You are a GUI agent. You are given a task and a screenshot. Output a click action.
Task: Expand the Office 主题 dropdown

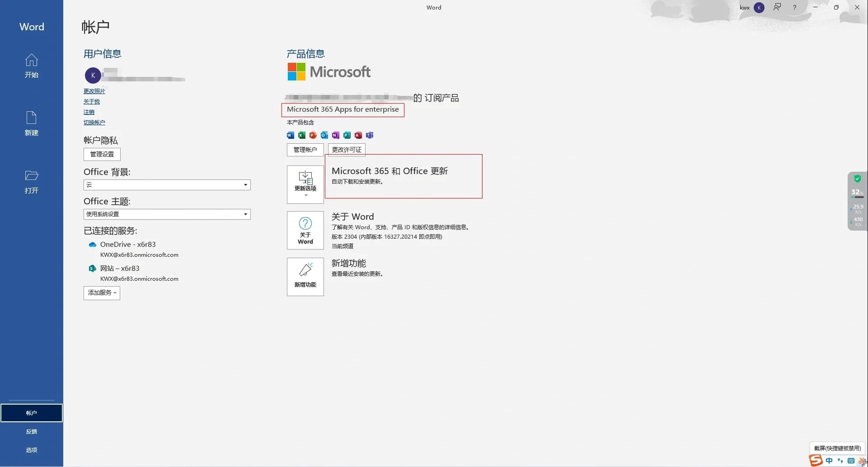coord(167,214)
